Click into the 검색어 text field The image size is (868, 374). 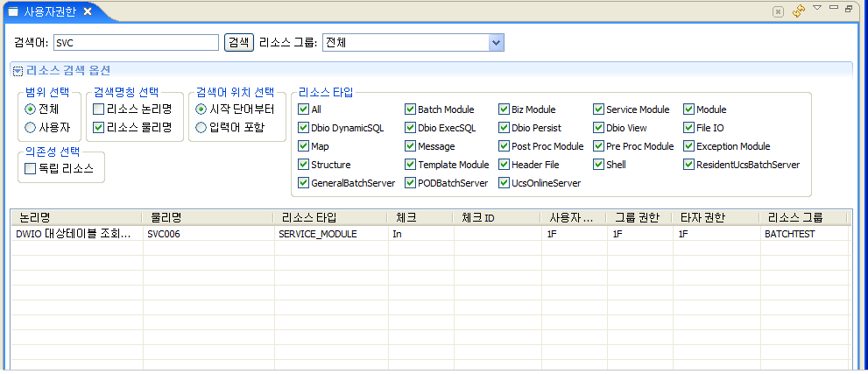point(135,42)
